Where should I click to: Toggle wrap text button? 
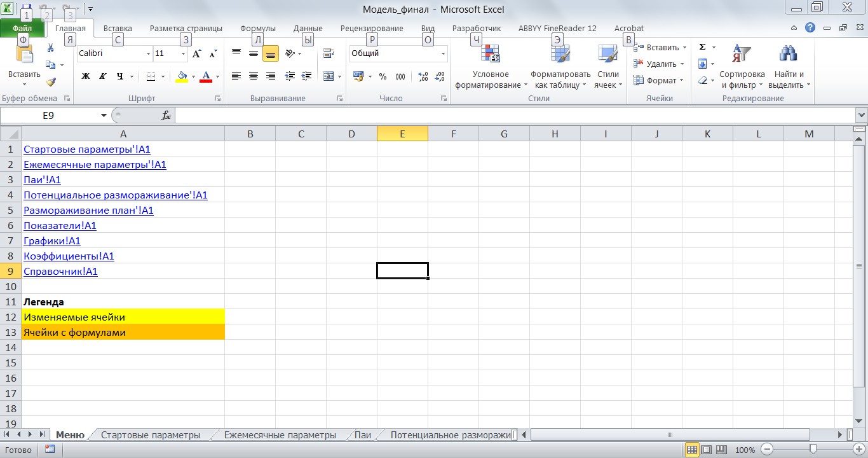[329, 54]
